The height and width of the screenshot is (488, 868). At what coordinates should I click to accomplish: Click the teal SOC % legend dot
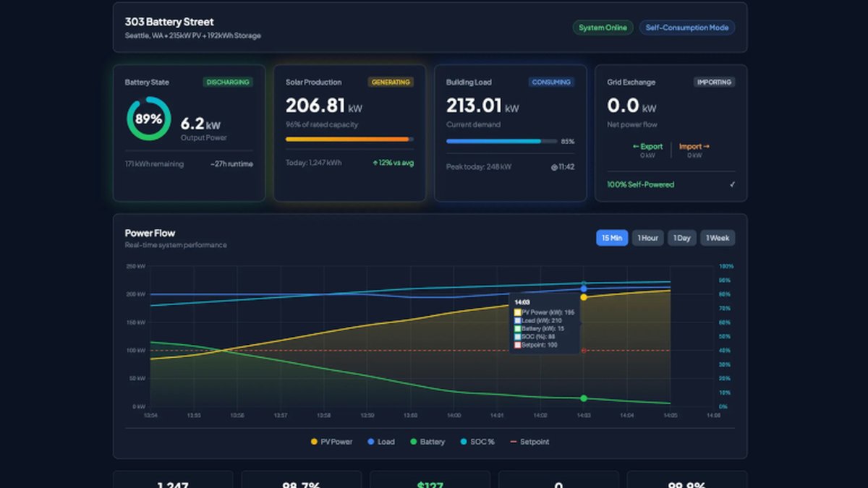(x=463, y=442)
